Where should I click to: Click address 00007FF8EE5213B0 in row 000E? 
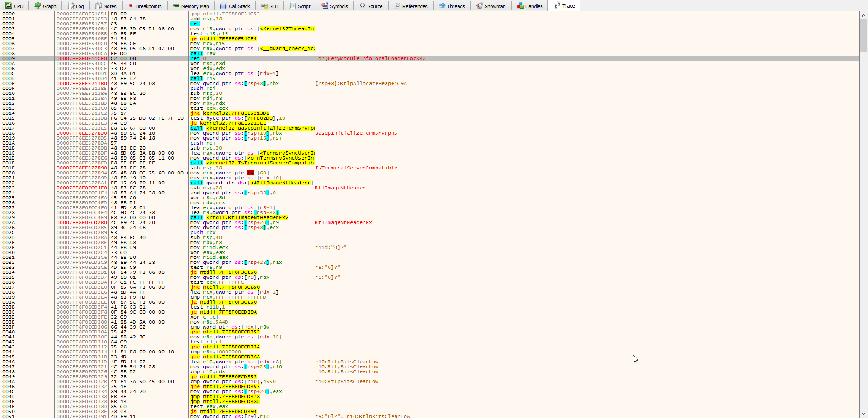point(82,83)
